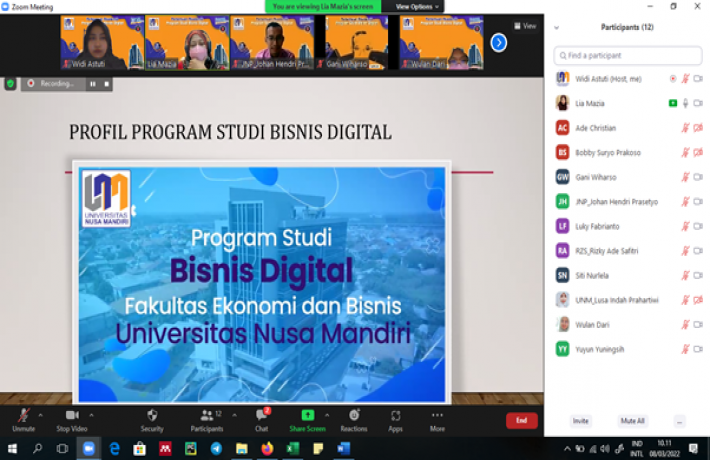Image resolution: width=710 pixels, height=460 pixels.
Task: Open the More options menu in toolbar
Action: pos(437,420)
